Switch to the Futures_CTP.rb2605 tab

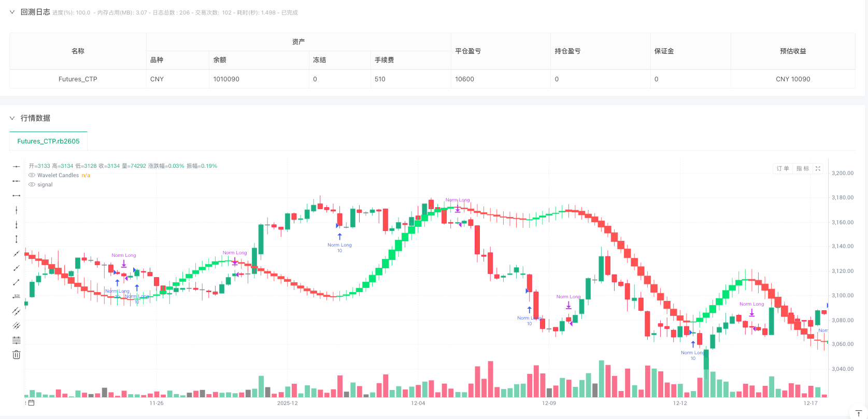(49, 141)
